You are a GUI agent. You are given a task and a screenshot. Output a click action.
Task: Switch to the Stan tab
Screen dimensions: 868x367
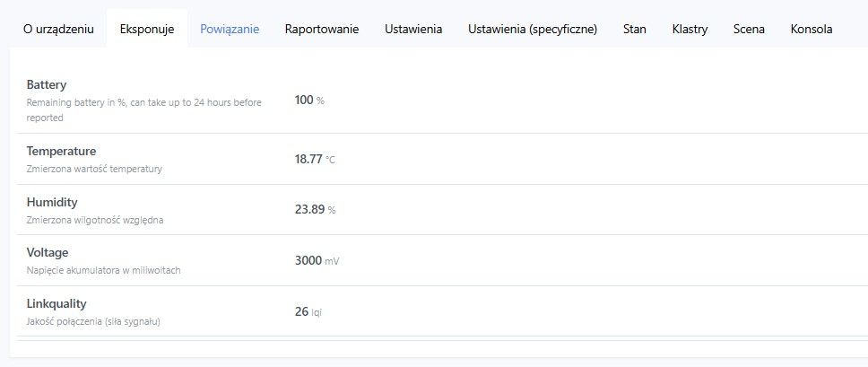click(635, 29)
